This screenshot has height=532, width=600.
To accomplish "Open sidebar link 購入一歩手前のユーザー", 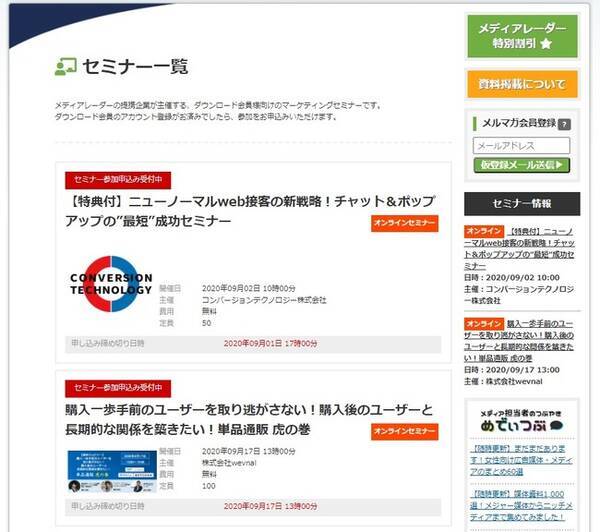I will click(x=519, y=341).
